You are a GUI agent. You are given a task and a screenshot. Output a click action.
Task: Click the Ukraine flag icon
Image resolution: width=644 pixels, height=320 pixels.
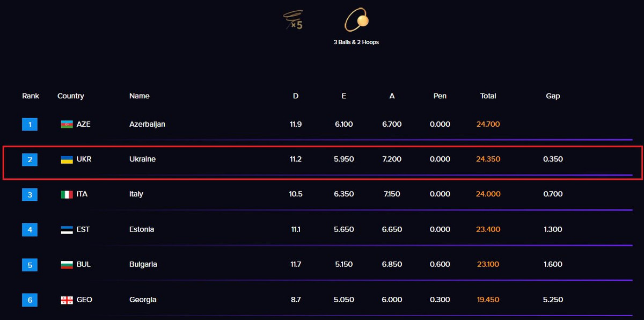coord(67,159)
